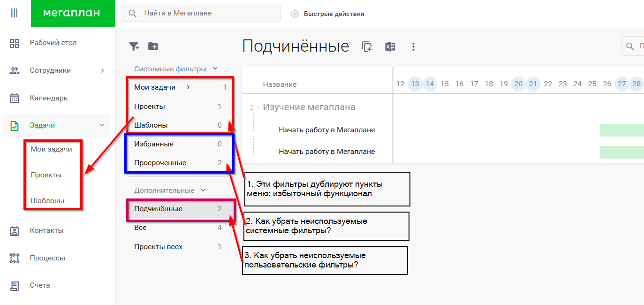Click day 20 in the timeline header

(x=518, y=84)
